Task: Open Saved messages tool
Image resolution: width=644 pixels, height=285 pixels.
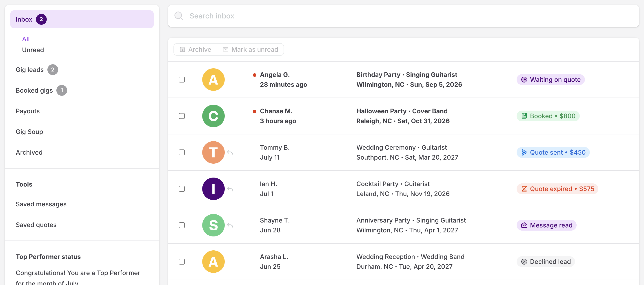Action: click(x=41, y=204)
